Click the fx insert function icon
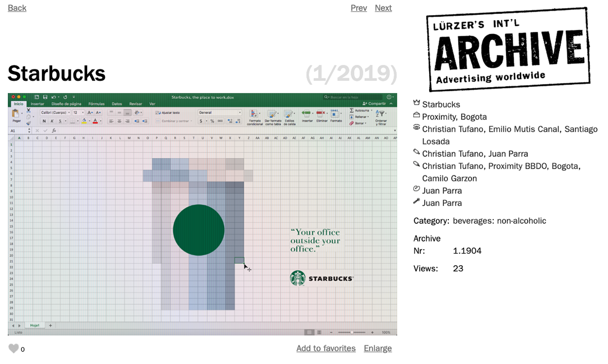The width and height of the screenshot is (608, 364). (x=54, y=131)
